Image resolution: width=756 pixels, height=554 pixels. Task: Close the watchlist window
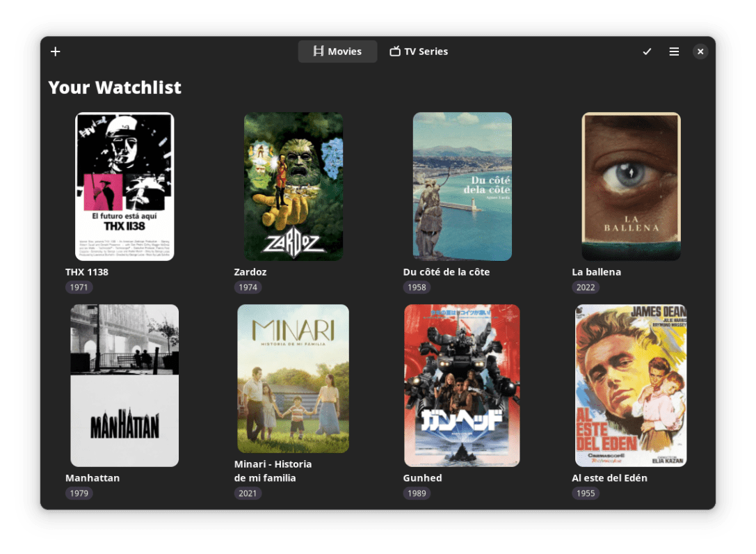pyautogui.click(x=700, y=52)
